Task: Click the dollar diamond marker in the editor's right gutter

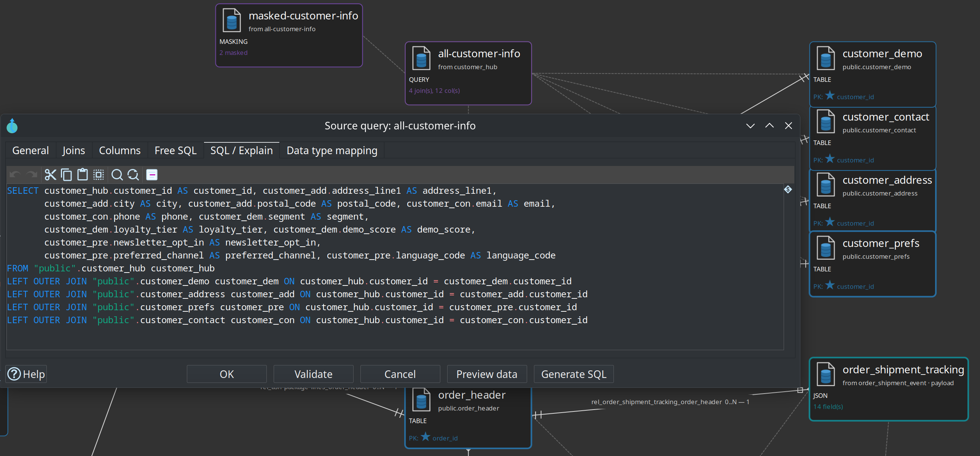Action: pos(788,189)
